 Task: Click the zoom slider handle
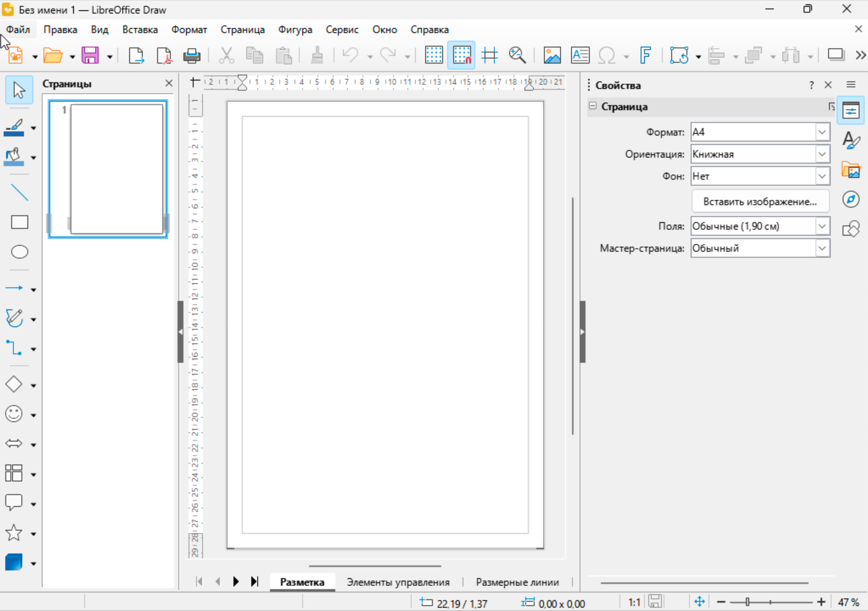tap(747, 601)
